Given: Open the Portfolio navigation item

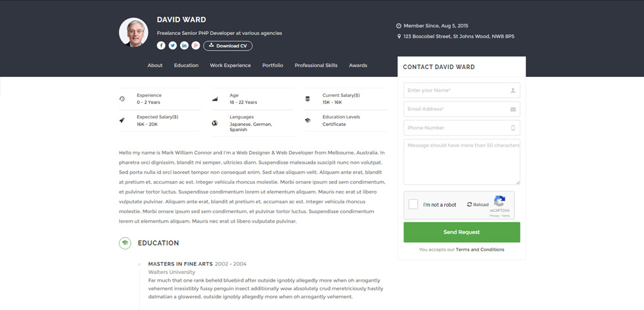Looking at the screenshot, I should pos(273,65).
